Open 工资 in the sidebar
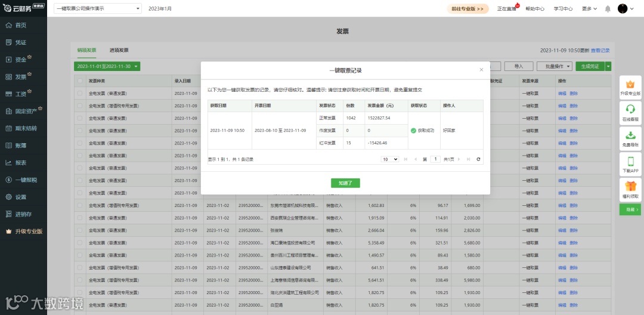This screenshot has height=315, width=644. 20,94
